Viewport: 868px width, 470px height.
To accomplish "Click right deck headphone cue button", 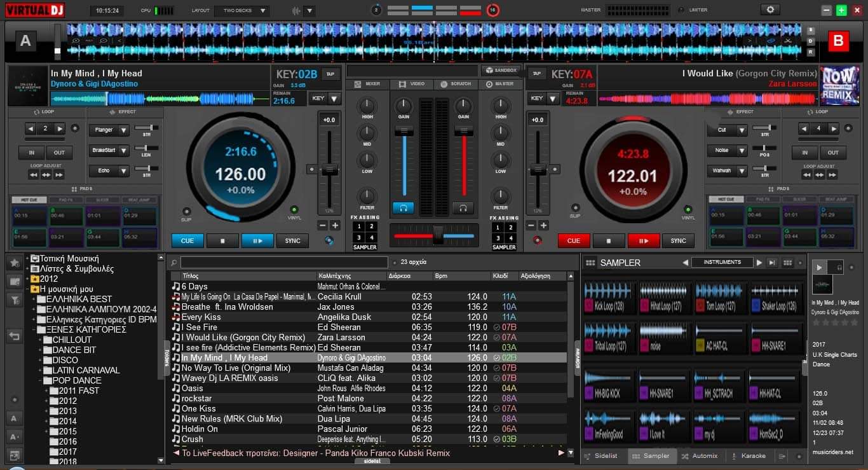I will pos(463,208).
